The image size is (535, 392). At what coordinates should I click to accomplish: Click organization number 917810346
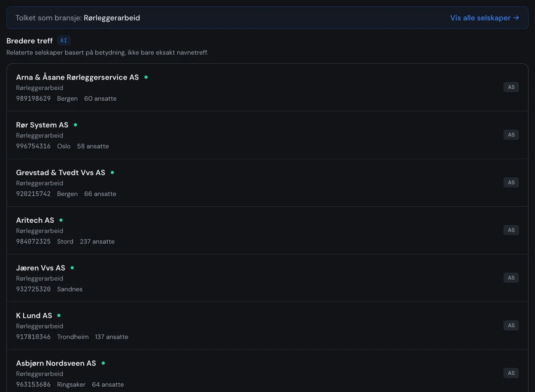click(33, 337)
